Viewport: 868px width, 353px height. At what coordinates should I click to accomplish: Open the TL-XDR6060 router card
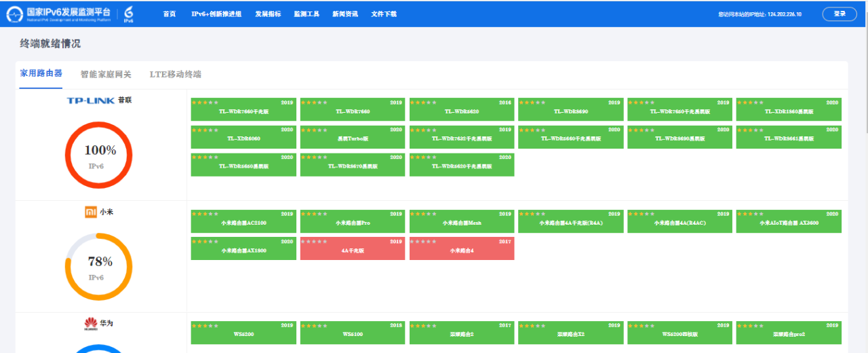click(243, 136)
